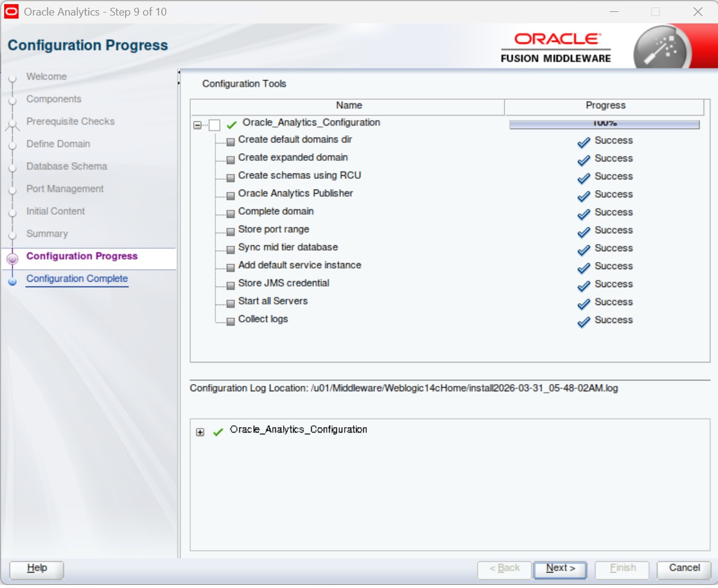Click Success status for Add default service instance
This screenshot has height=588, width=718.
point(613,266)
